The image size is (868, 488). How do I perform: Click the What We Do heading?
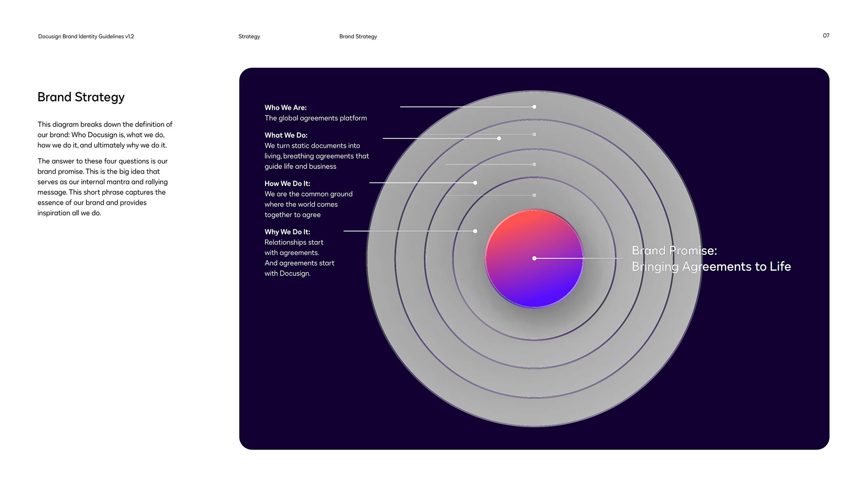(x=286, y=135)
